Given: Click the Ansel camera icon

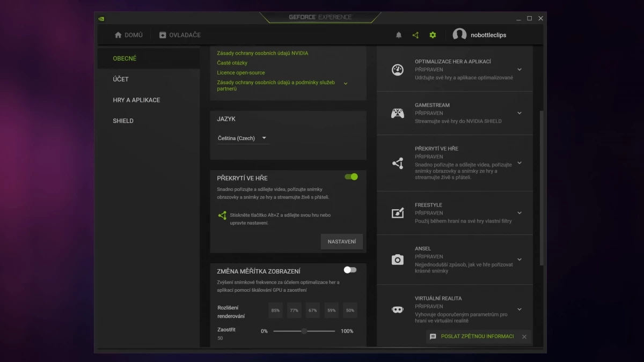Looking at the screenshot, I should pos(398,260).
